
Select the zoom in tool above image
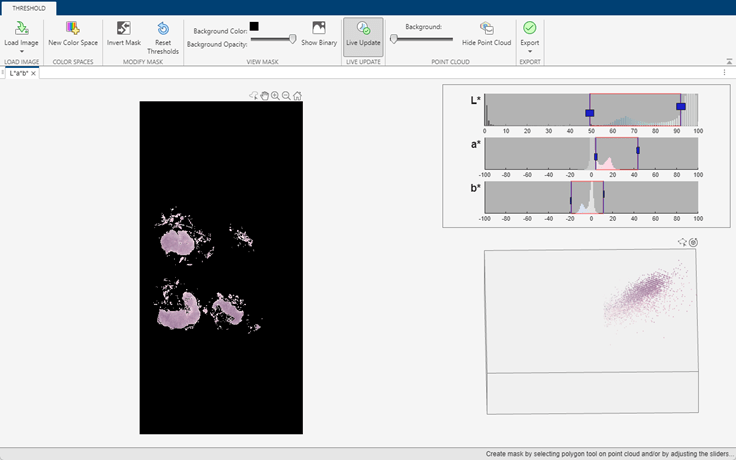click(275, 96)
